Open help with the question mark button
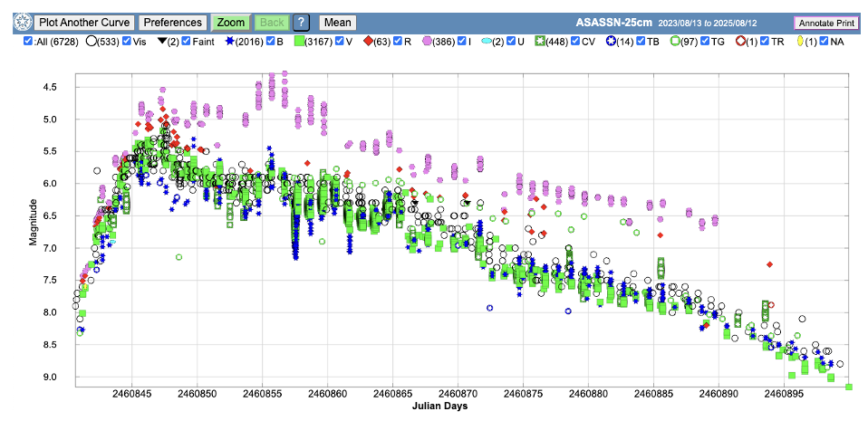Image resolution: width=868 pixels, height=440 pixels. coord(301,23)
